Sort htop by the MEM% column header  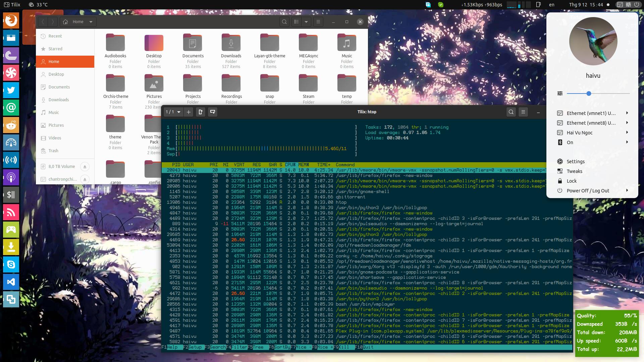tap(304, 165)
